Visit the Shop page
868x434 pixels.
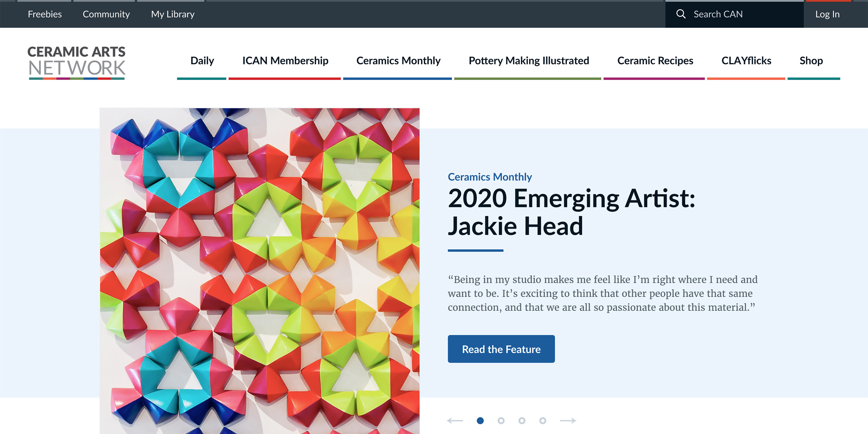[811, 61]
